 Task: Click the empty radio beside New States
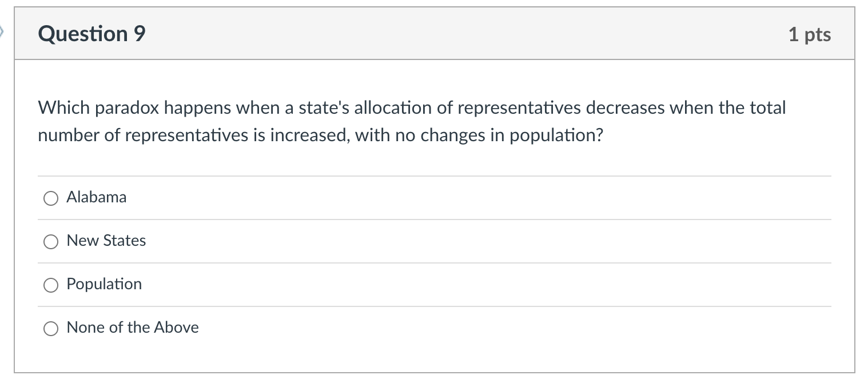click(51, 242)
